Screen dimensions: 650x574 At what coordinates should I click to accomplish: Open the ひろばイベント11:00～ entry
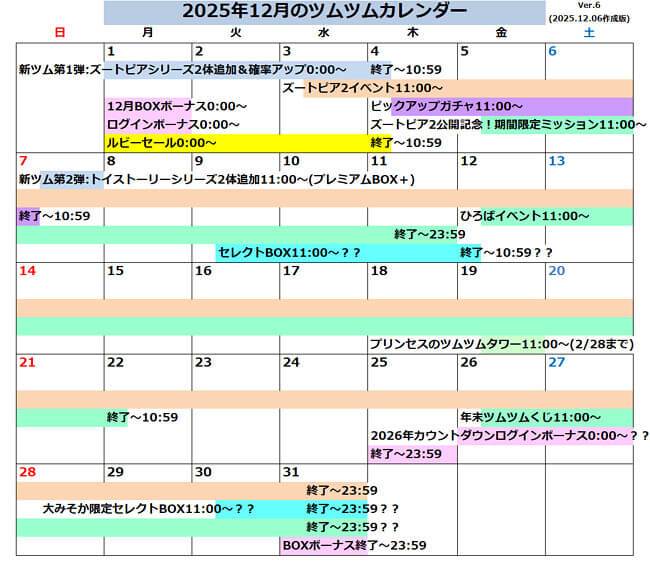pos(524,216)
